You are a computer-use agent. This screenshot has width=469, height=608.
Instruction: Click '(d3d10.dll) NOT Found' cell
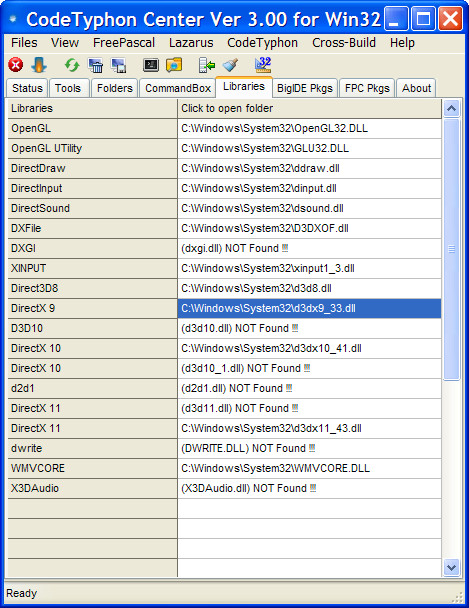pyautogui.click(x=309, y=328)
